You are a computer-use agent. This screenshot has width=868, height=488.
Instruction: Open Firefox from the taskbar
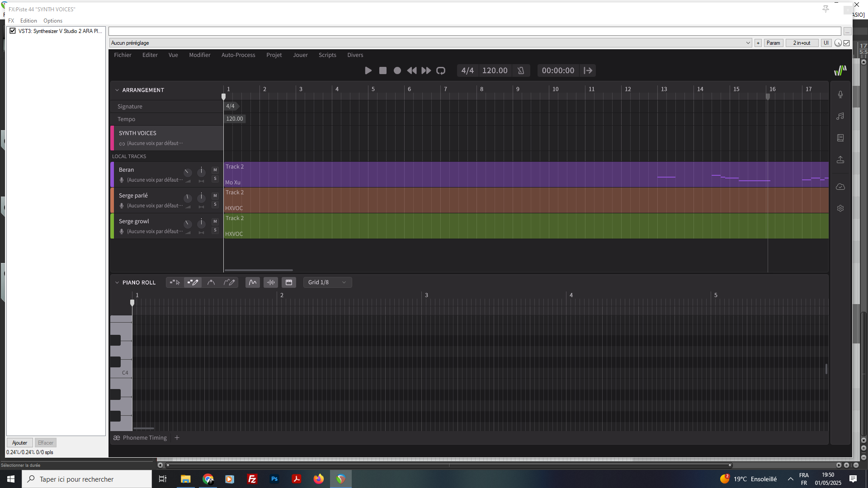pos(319,479)
